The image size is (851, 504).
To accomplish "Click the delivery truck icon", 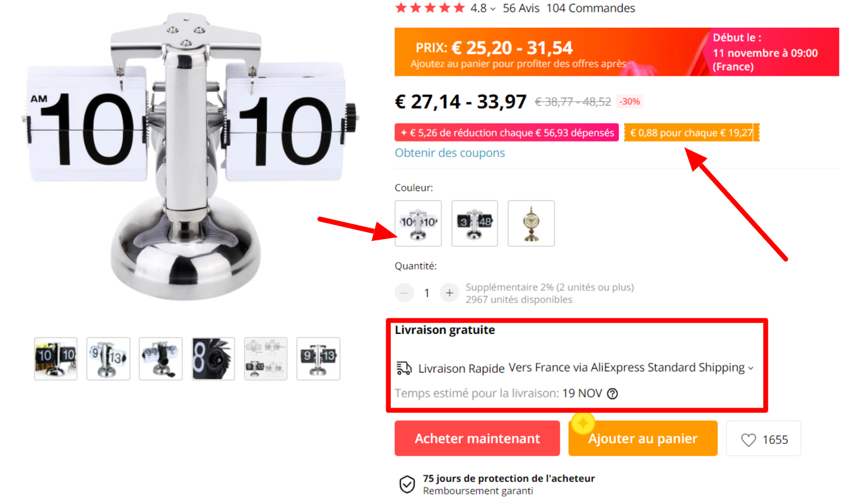I will coord(404,368).
